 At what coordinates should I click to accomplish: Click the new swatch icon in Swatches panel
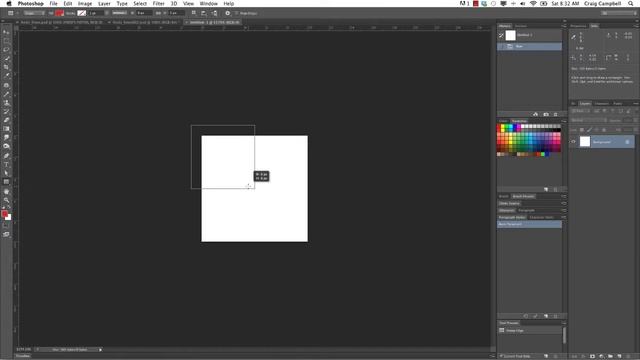546,189
